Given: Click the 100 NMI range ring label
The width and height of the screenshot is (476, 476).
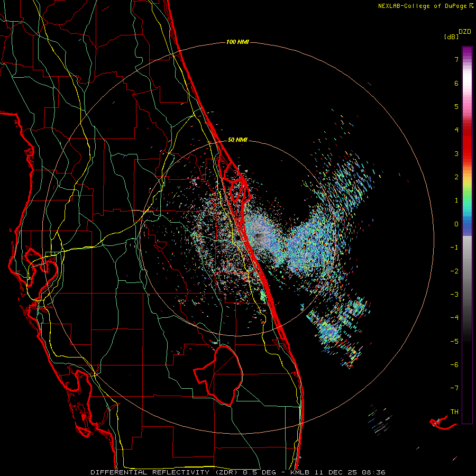Looking at the screenshot, I should pos(237,42).
